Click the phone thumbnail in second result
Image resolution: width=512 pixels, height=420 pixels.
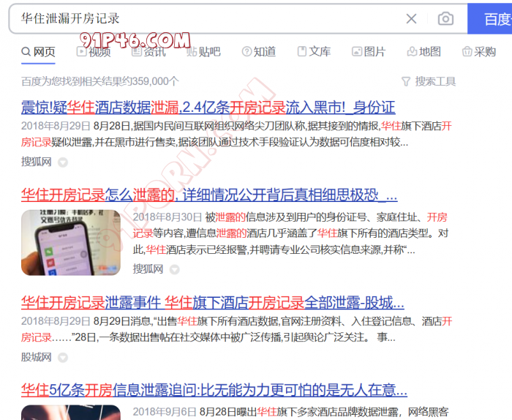(x=71, y=242)
